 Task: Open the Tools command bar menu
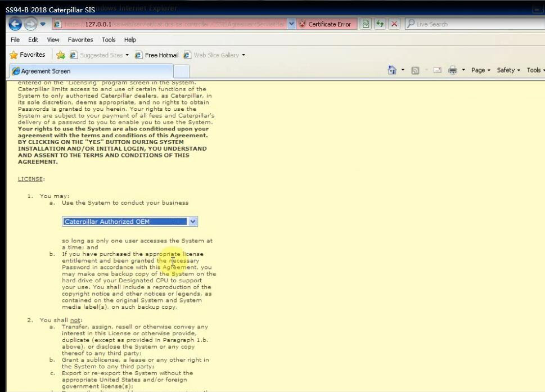[535, 70]
